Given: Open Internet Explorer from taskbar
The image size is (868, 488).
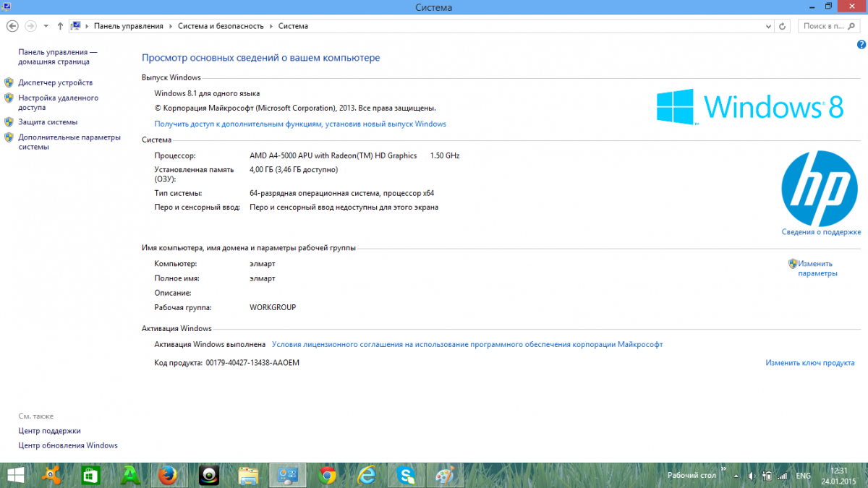Looking at the screenshot, I should point(367,475).
